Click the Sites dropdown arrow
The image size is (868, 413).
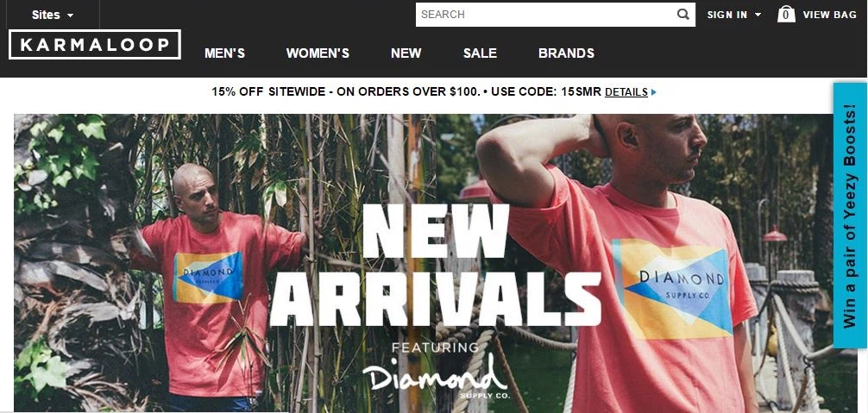click(x=70, y=16)
